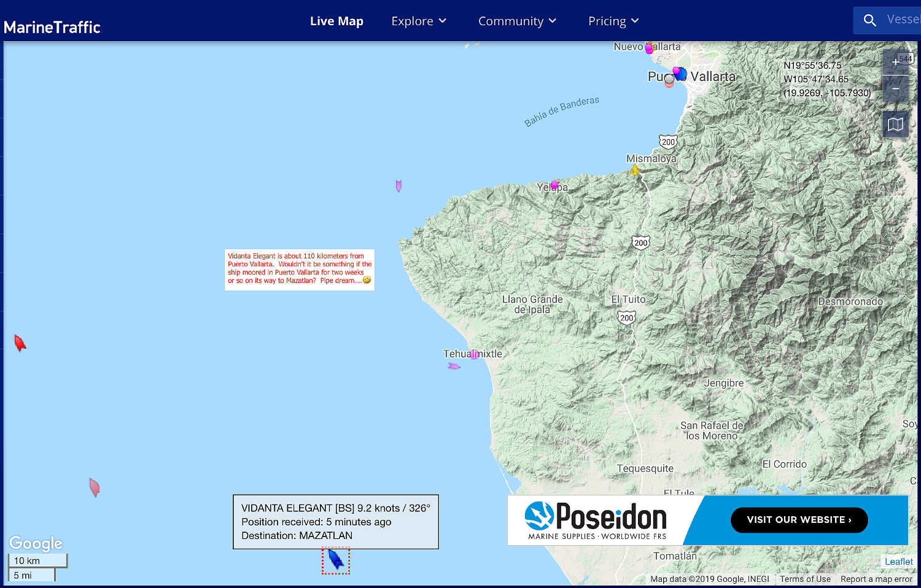Zoom in with the plus button
Image resolution: width=921 pixels, height=588 pixels.
[895, 62]
